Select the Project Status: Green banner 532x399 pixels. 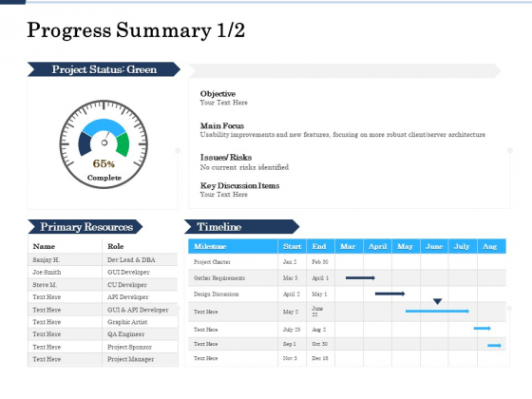click(x=104, y=69)
